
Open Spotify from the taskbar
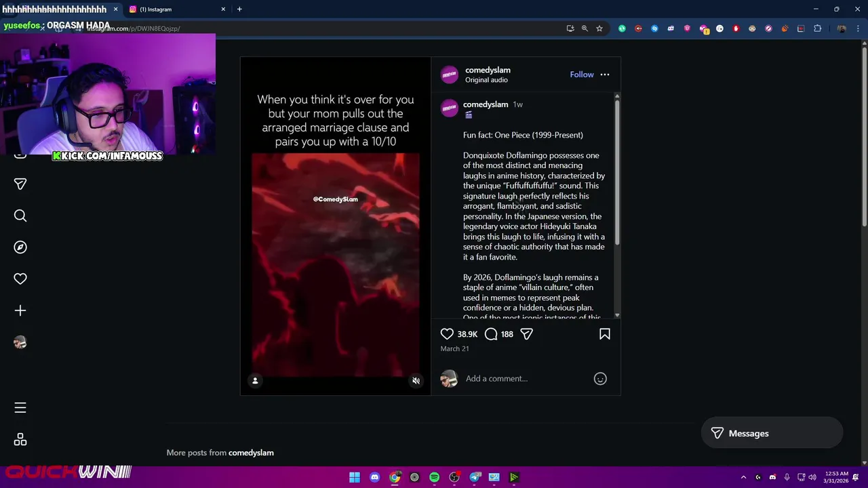(x=434, y=477)
